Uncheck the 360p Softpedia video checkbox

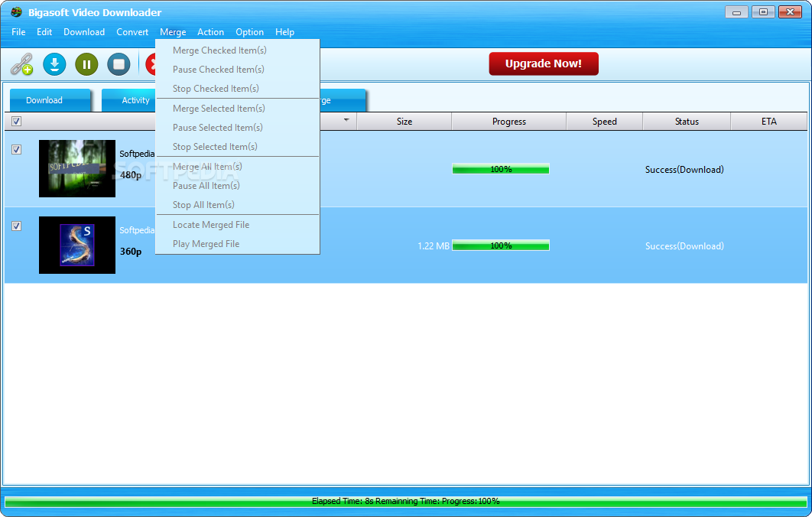click(x=17, y=226)
